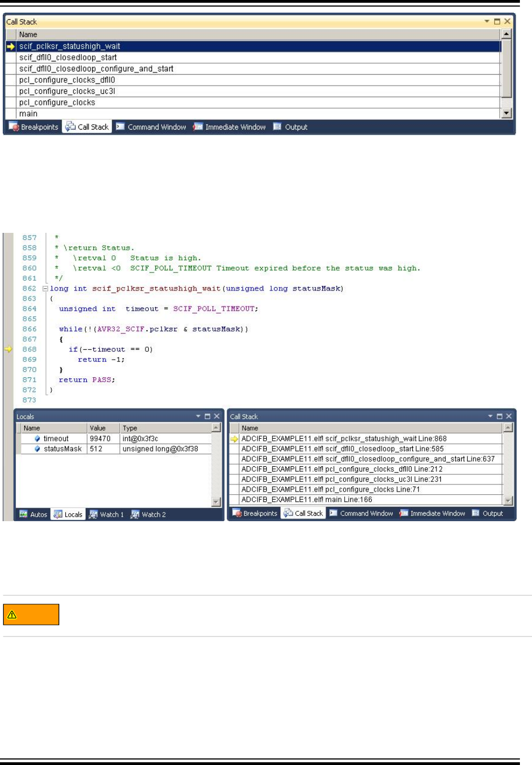Click Value column header in Locals
532x765 pixels.
104,428
